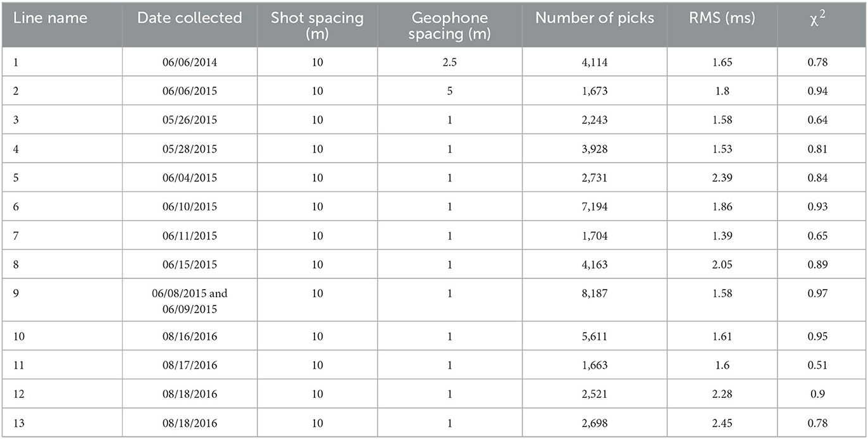This screenshot has width=868, height=439.
Task: Click the χ² value 0.97
Action: point(821,294)
